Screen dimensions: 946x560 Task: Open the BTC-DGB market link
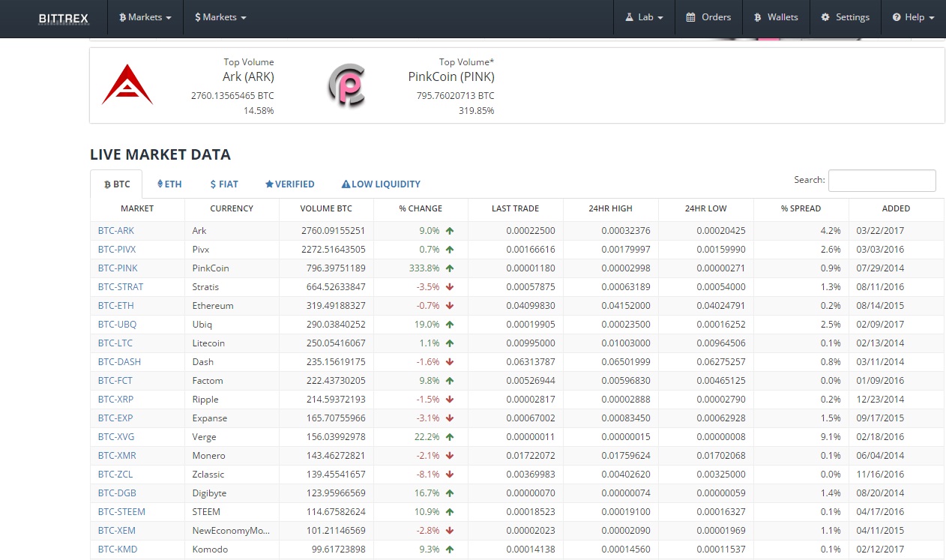pos(117,493)
